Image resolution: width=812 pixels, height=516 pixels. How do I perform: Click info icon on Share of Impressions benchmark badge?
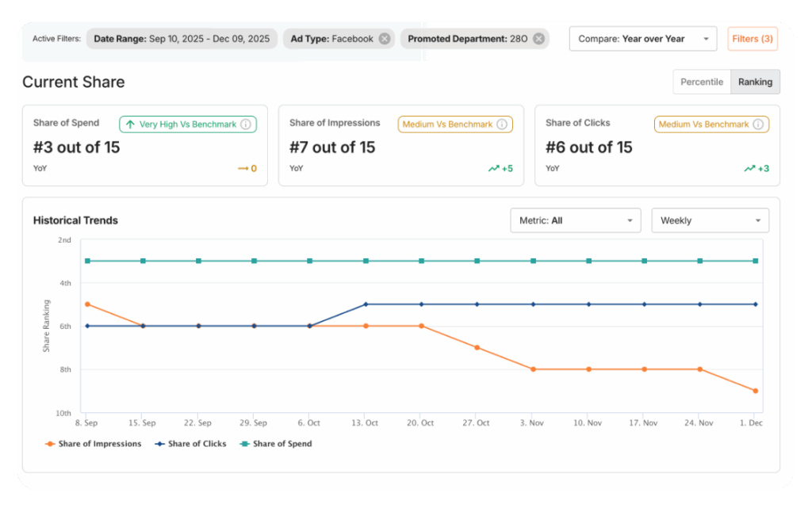(502, 124)
